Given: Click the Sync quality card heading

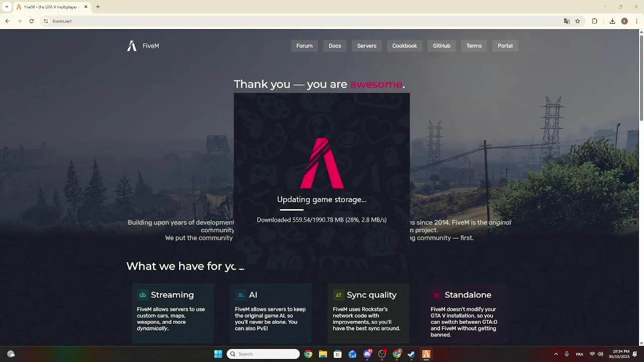Looking at the screenshot, I should tap(372, 295).
